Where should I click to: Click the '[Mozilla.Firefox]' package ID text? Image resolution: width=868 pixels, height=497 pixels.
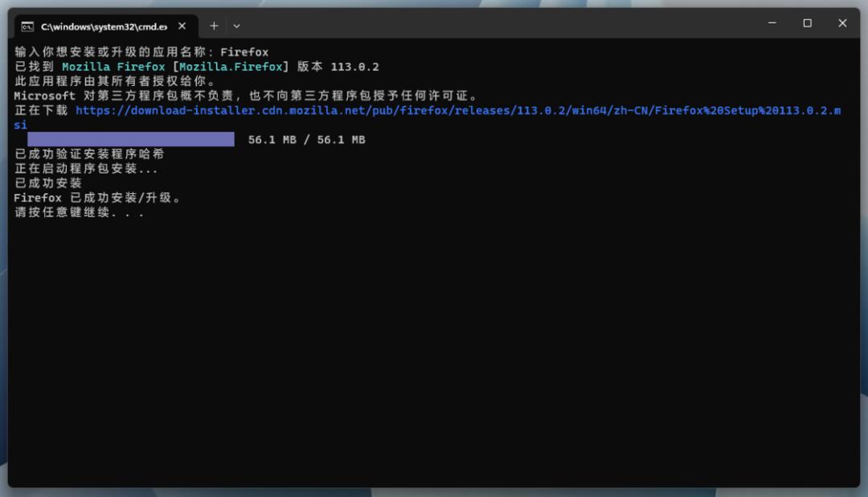(231, 67)
